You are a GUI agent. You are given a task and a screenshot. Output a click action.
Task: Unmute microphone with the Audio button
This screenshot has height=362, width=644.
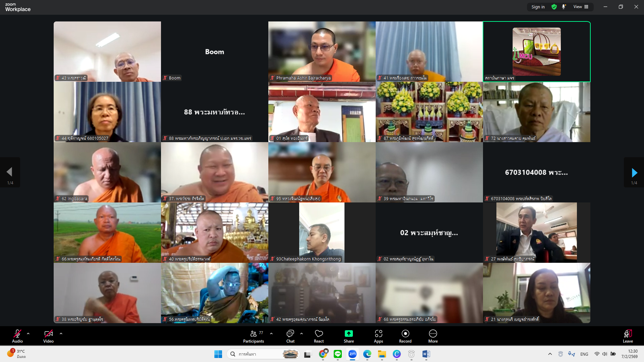tap(17, 336)
